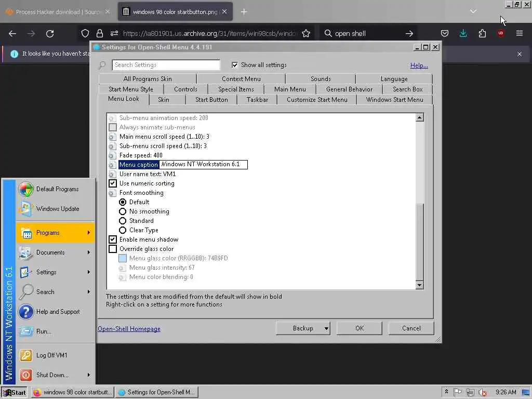This screenshot has width=532, height=399.
Task: Dismiss Firefox notification bar with X
Action: click(x=520, y=54)
